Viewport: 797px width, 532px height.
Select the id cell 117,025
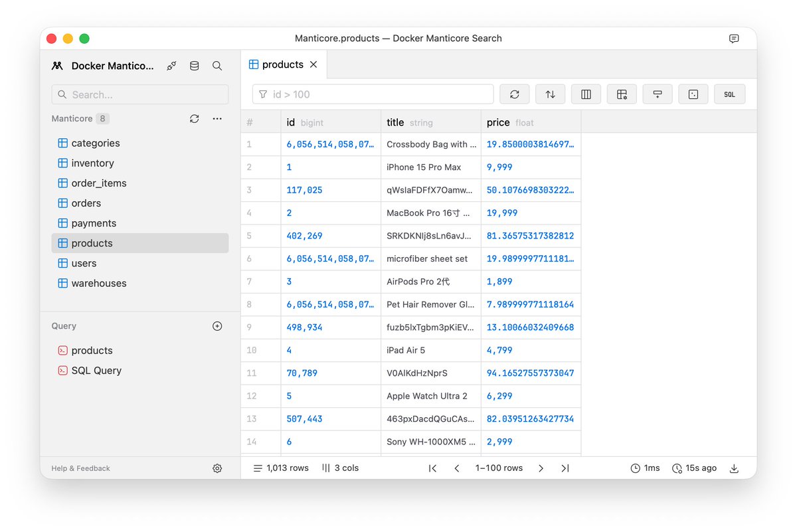[331, 190]
